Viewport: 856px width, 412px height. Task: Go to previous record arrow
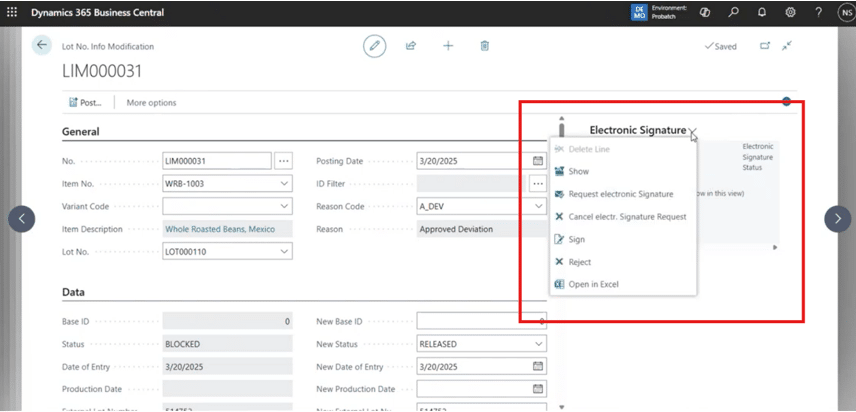[x=22, y=219]
